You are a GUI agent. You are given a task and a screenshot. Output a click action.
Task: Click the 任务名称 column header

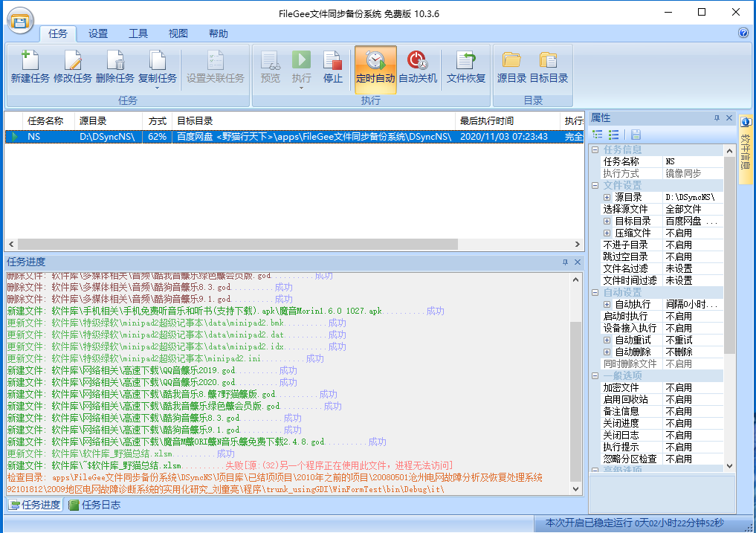48,120
